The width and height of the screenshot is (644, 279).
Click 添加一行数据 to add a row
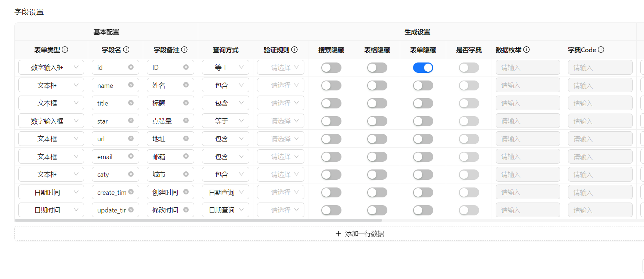360,234
